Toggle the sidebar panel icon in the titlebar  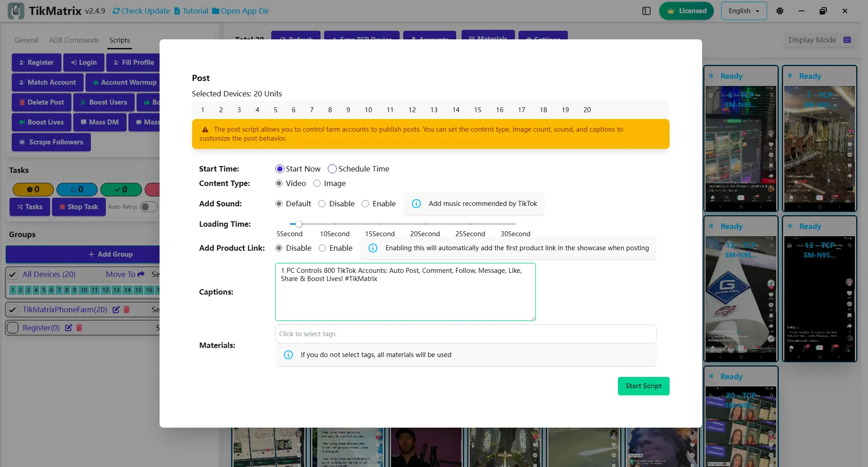646,10
